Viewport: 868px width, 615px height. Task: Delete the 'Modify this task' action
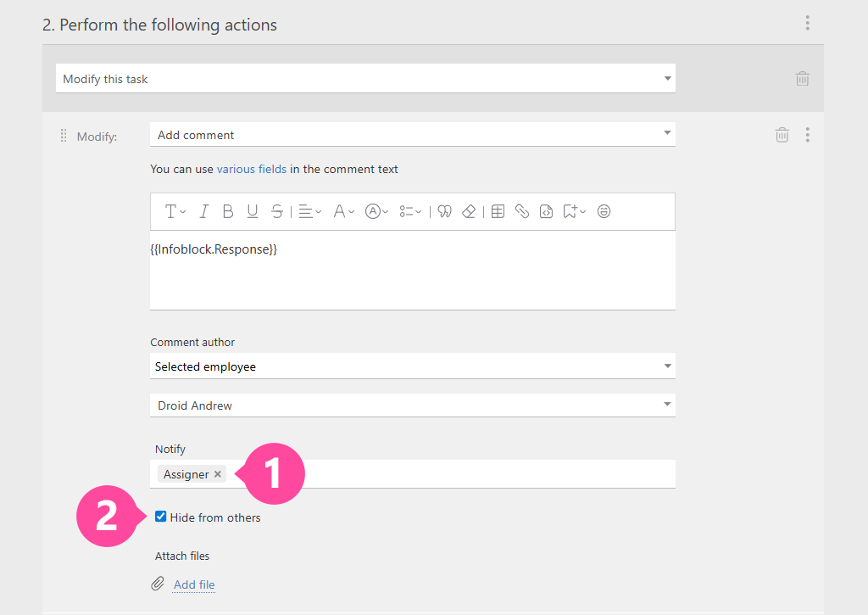pos(802,79)
